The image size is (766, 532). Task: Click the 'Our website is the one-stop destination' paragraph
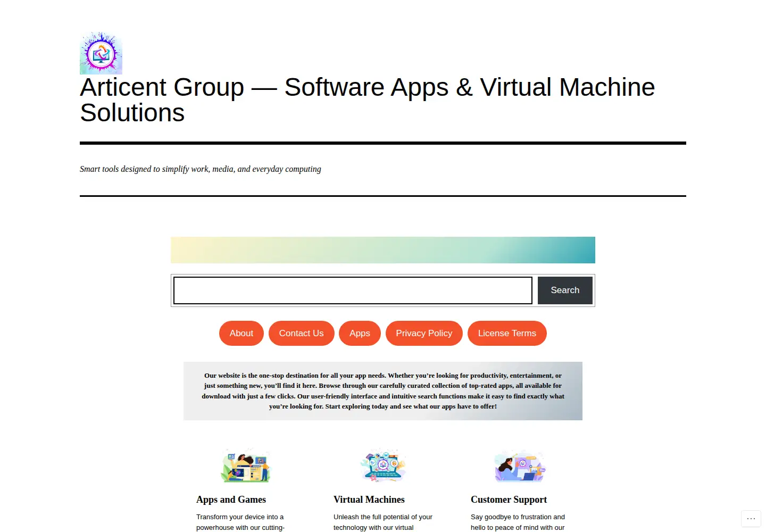click(x=383, y=391)
